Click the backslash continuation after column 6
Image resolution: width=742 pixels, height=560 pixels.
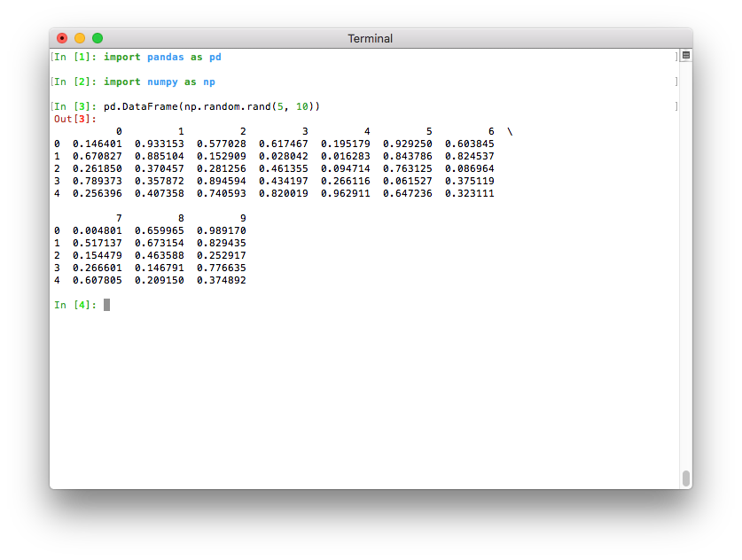pyautogui.click(x=510, y=131)
